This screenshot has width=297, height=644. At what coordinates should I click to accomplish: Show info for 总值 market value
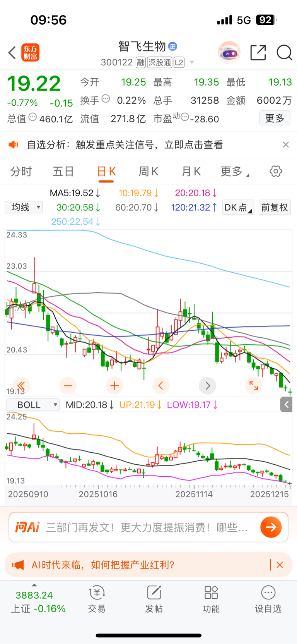tap(33, 117)
